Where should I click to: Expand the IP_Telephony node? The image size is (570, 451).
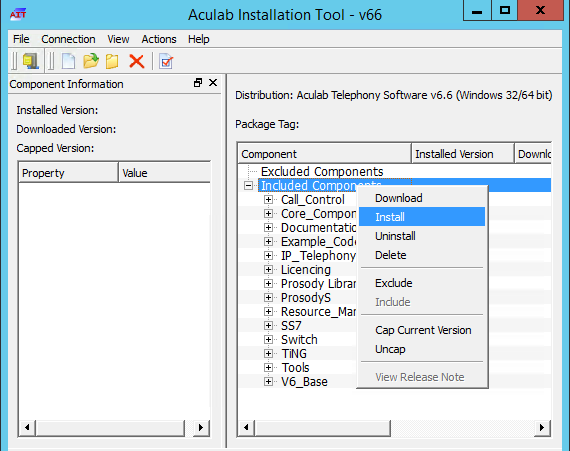pyautogui.click(x=268, y=255)
